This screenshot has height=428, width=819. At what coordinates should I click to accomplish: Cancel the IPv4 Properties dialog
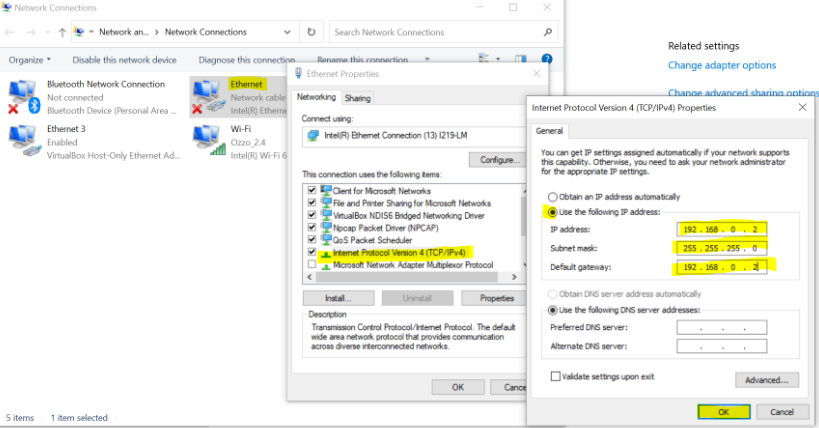pos(782,412)
